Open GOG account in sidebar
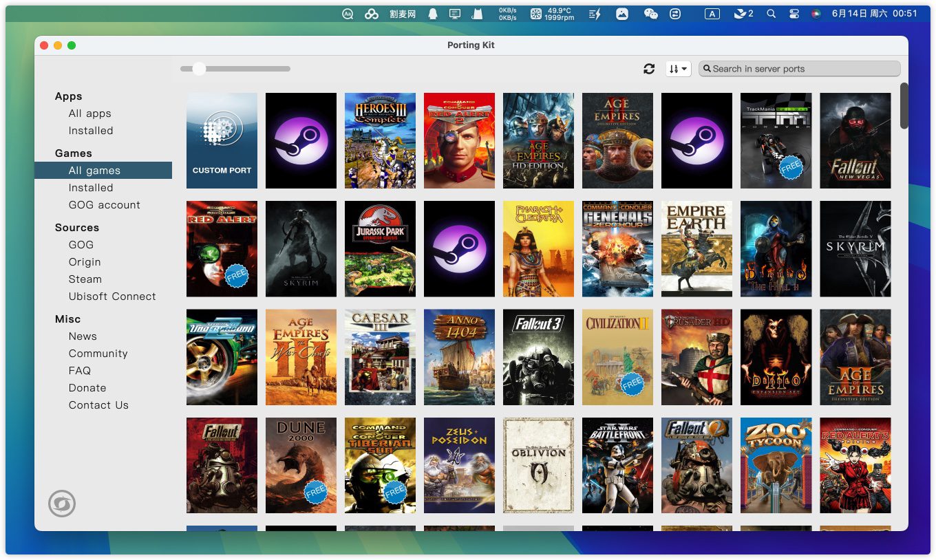The height and width of the screenshot is (560, 936). (105, 205)
